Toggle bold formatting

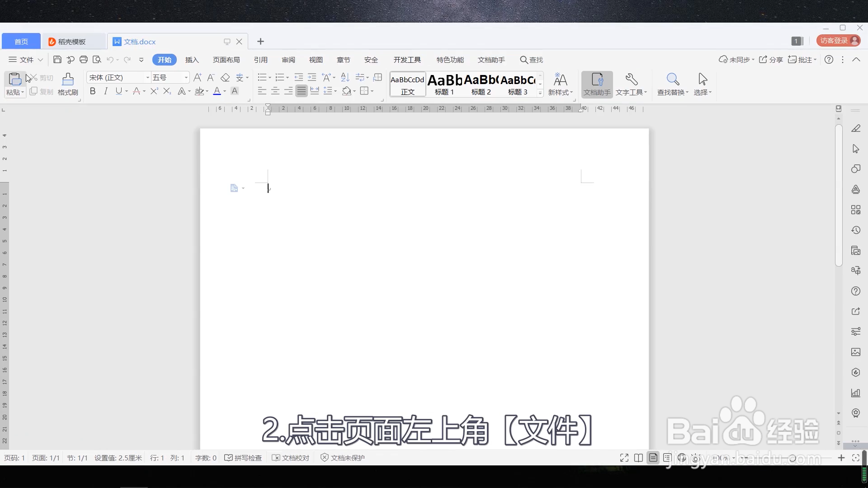point(93,91)
